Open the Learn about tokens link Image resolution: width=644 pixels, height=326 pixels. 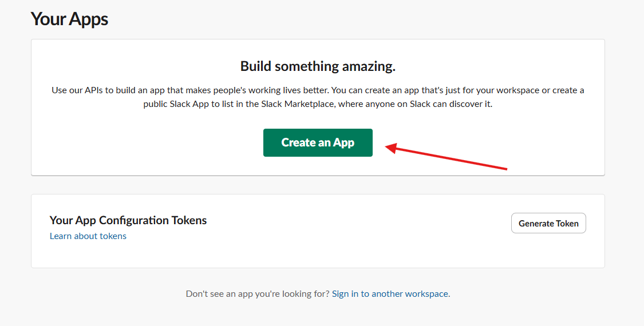pos(88,236)
